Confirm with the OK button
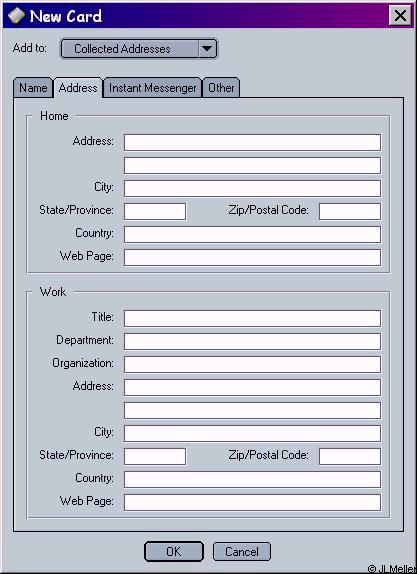This screenshot has width=417, height=574. coord(174,551)
